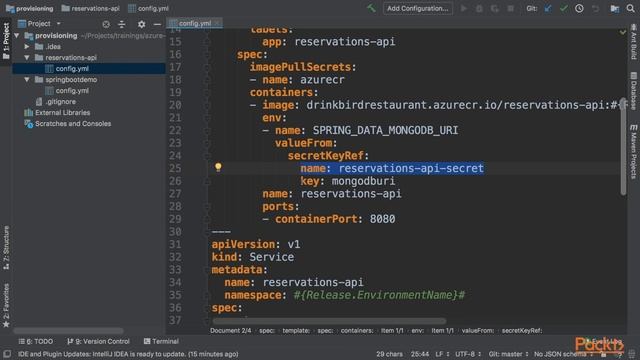Viewport: 640px width, 360px height.
Task: Click 'Document 2/4' in the bottom breadcrumb
Action: (x=231, y=331)
